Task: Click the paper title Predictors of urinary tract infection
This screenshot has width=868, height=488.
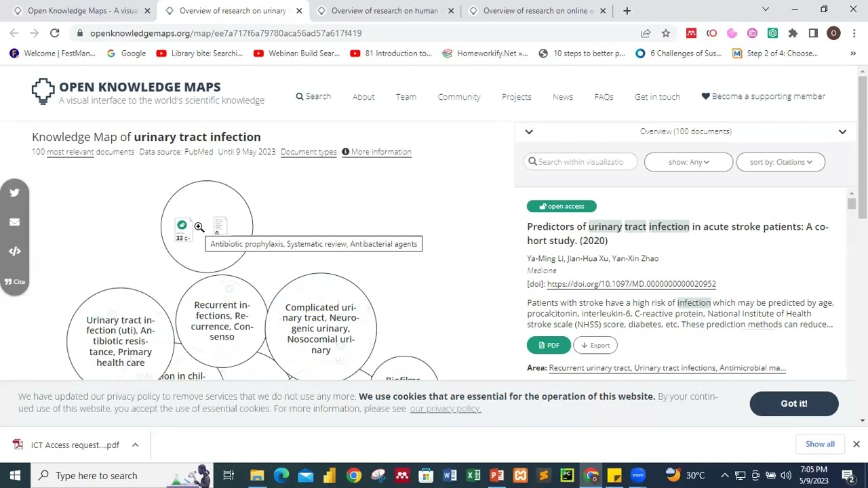Action: [677, 233]
